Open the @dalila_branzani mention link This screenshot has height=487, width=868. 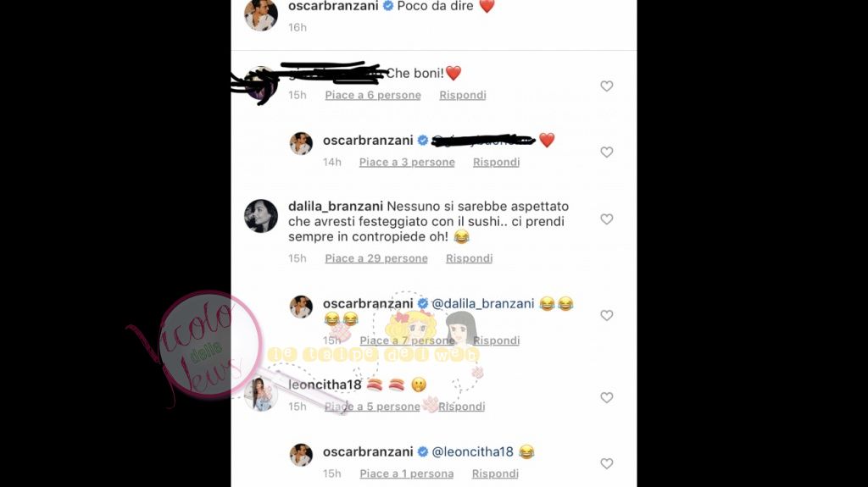coord(482,304)
